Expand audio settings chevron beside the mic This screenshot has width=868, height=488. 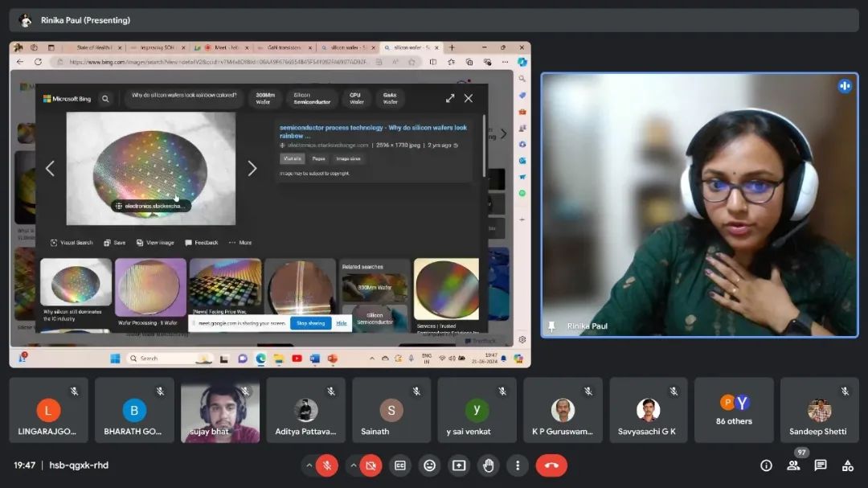[x=309, y=465]
